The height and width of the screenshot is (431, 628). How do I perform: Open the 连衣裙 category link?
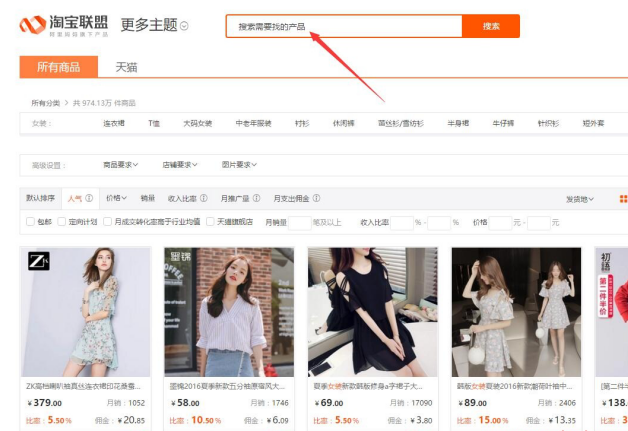114,123
